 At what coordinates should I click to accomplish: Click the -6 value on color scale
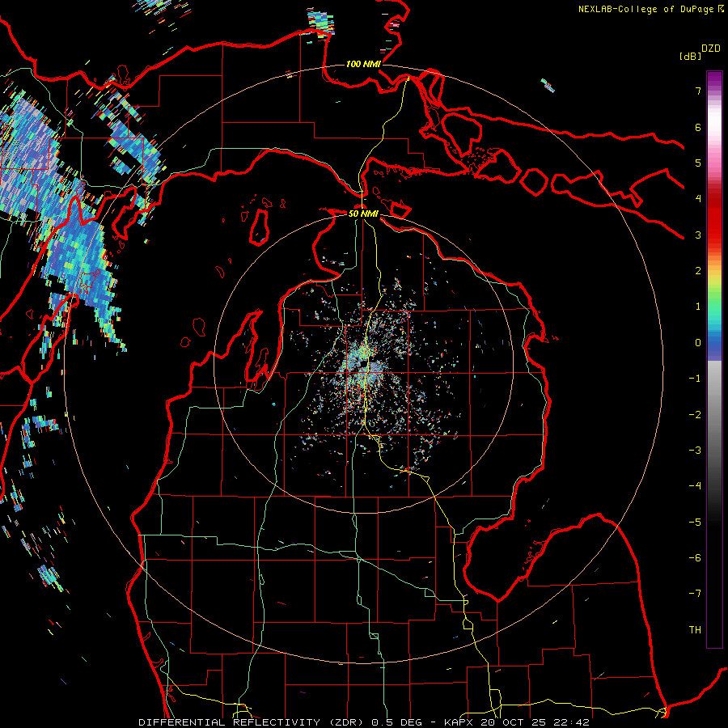[x=695, y=558]
